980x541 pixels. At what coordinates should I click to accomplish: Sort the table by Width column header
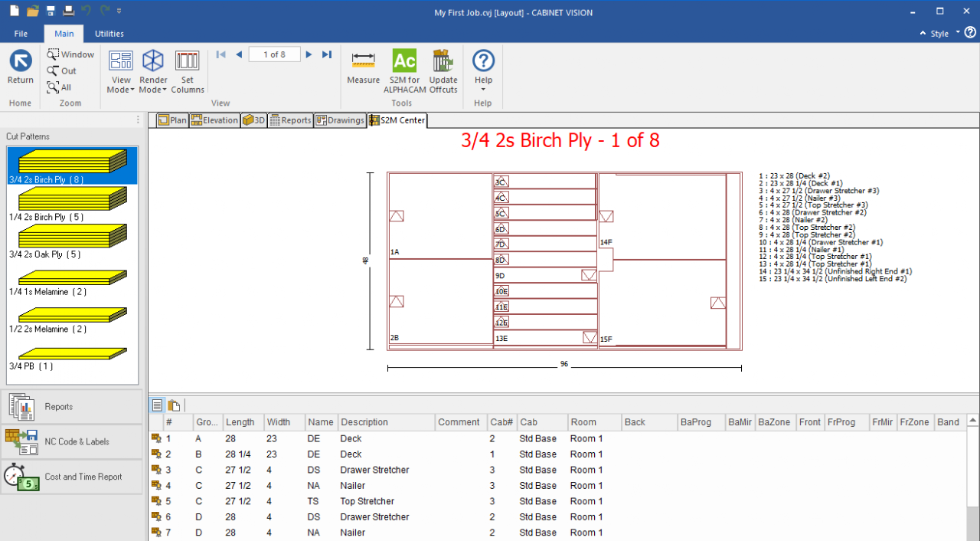(x=285, y=422)
